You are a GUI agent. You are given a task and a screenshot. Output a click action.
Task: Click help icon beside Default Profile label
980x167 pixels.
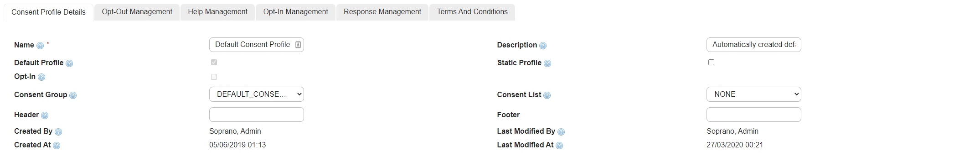(69, 63)
